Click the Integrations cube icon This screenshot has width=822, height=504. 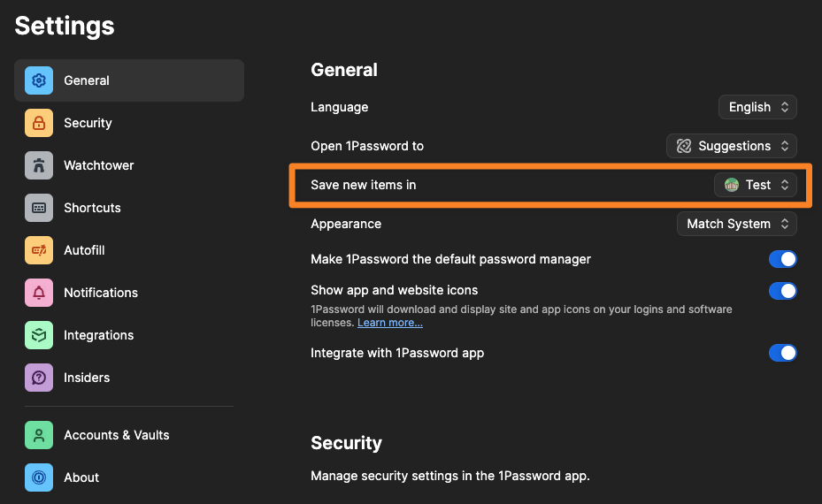39,335
